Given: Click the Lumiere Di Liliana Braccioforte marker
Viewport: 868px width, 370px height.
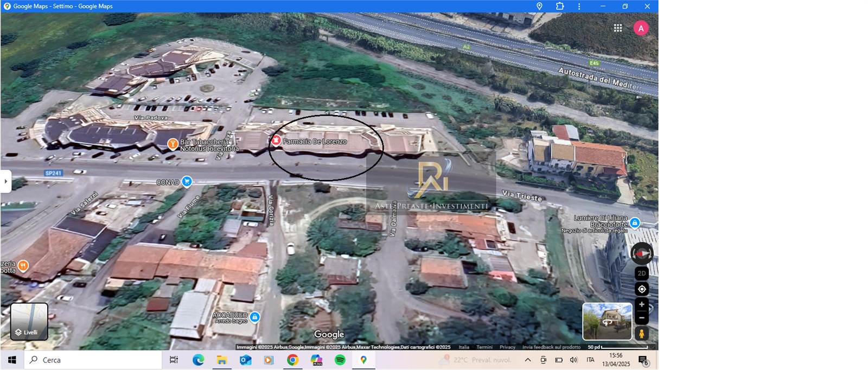Looking at the screenshot, I should 634,223.
